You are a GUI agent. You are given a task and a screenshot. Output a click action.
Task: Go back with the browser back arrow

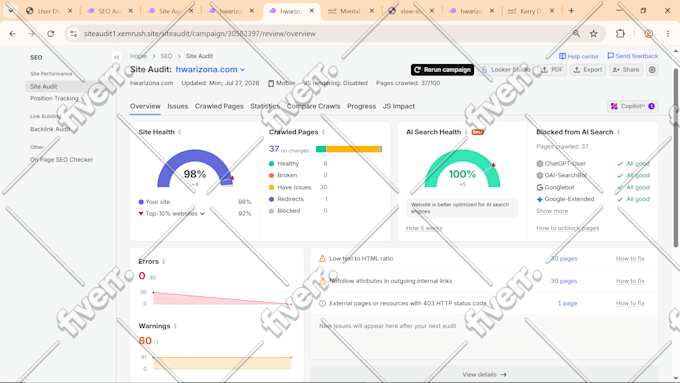click(13, 33)
